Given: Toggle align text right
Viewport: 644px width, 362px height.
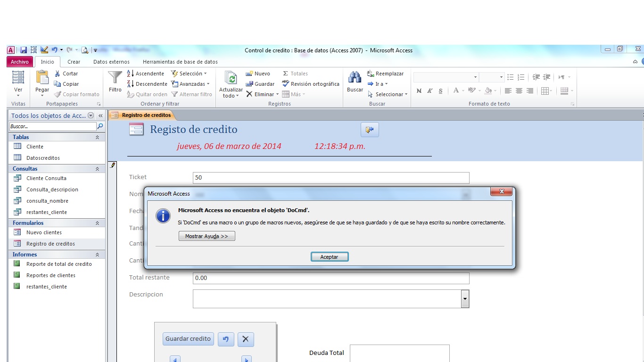Looking at the screenshot, I should (x=530, y=91).
